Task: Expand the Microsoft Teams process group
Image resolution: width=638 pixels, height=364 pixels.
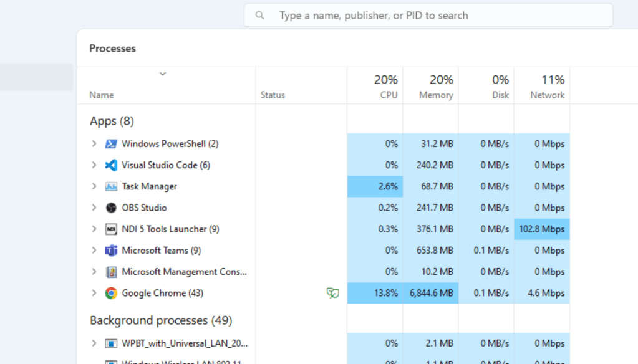Action: pyautogui.click(x=94, y=250)
